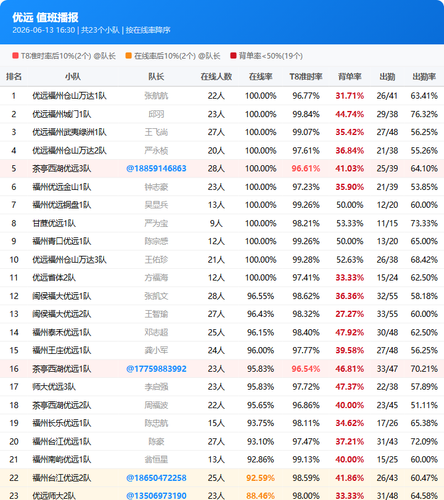The height and width of the screenshot is (500, 444).
Task: Click the 排名 column header
Action: coord(14,77)
